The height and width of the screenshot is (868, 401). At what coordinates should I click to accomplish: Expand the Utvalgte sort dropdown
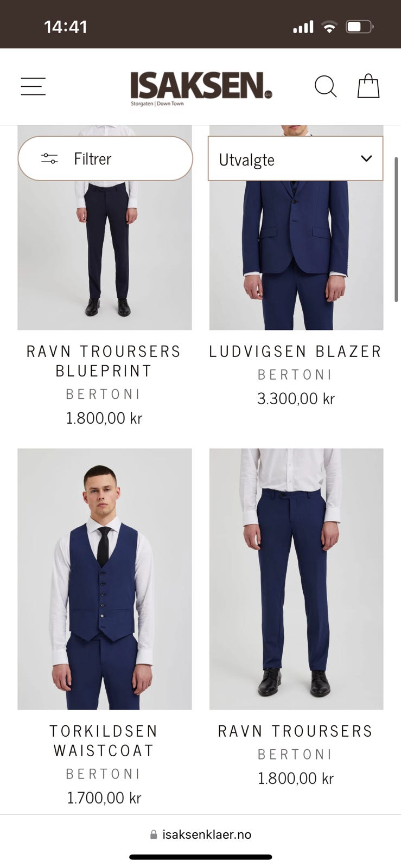click(x=296, y=158)
